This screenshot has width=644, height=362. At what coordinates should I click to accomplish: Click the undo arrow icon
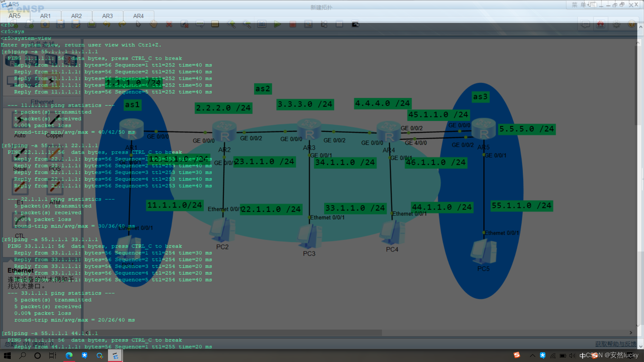click(x=107, y=24)
